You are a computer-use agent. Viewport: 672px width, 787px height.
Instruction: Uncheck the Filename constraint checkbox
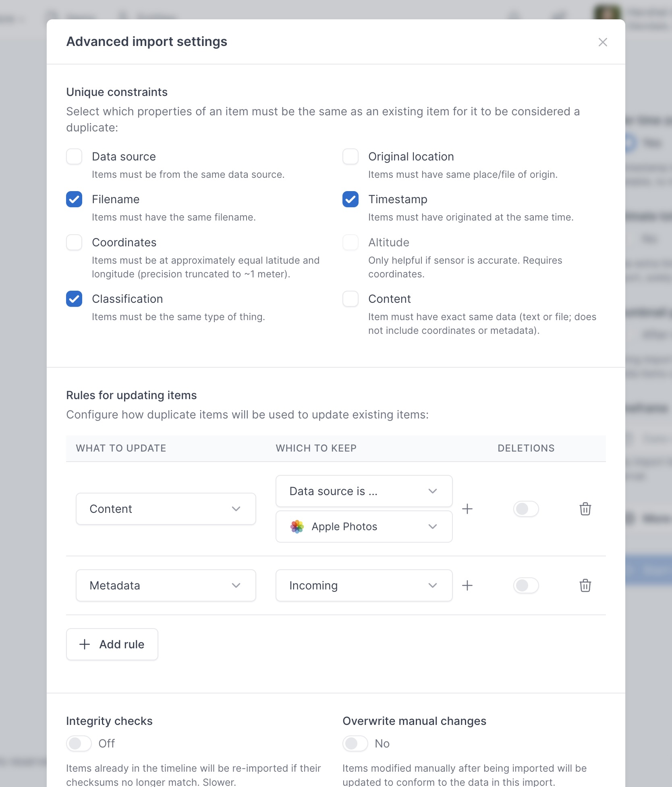(74, 199)
